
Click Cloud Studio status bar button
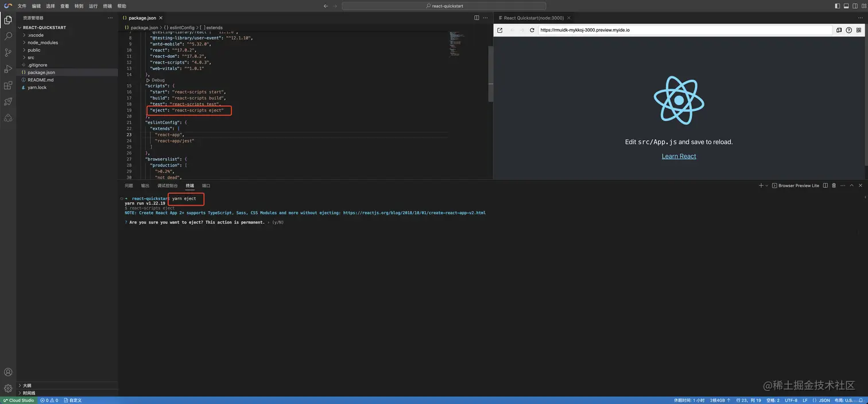pos(18,400)
